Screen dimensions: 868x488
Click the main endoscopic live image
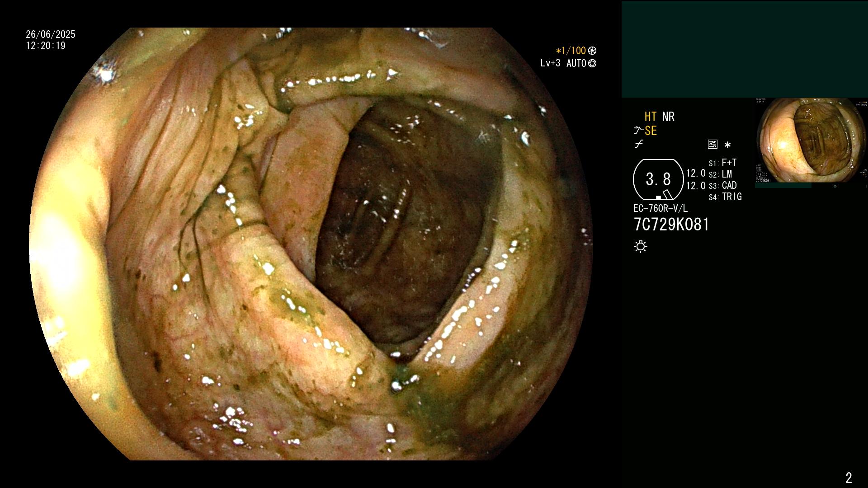[311, 244]
